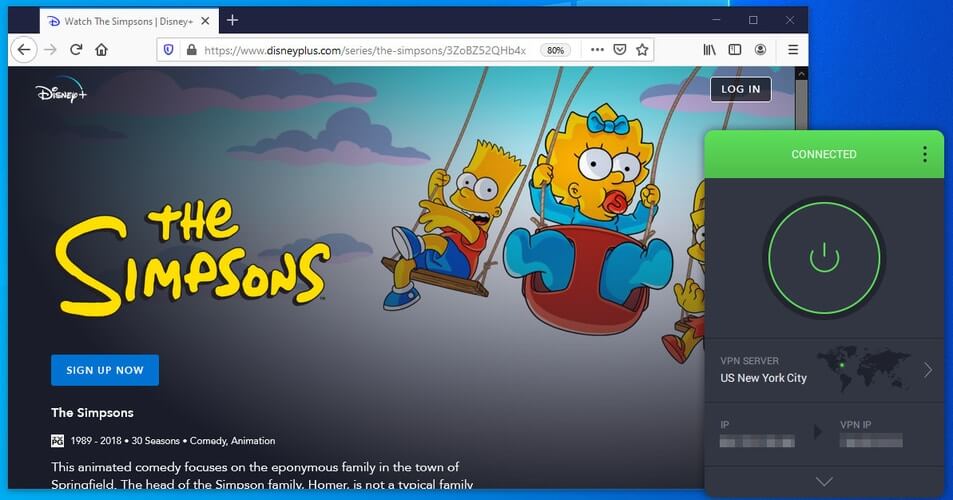Open a new browser tab

[232, 21]
